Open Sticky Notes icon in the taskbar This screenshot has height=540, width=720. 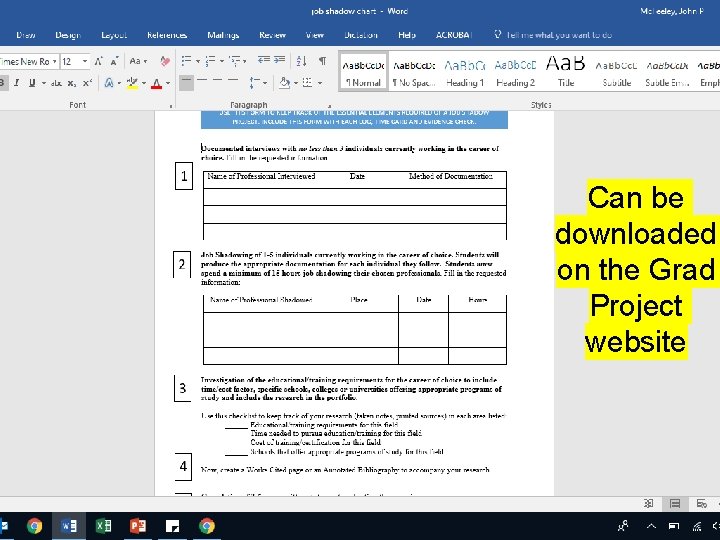pos(173,526)
